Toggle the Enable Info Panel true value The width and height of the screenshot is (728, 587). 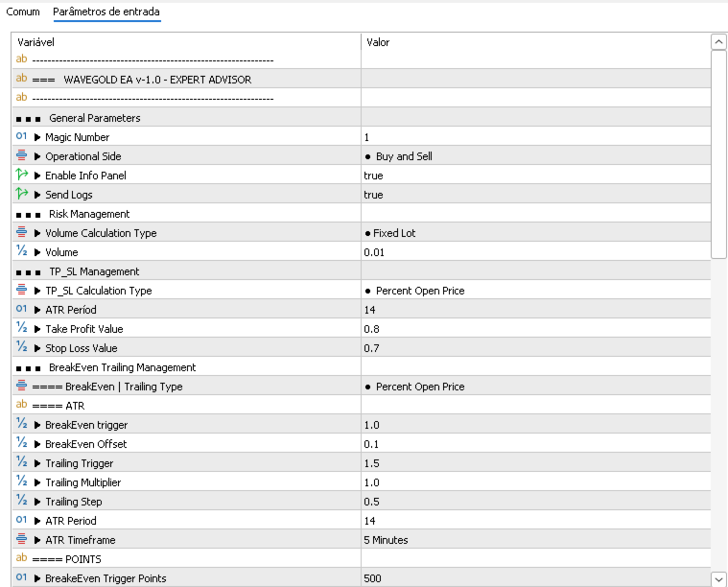[x=373, y=176]
